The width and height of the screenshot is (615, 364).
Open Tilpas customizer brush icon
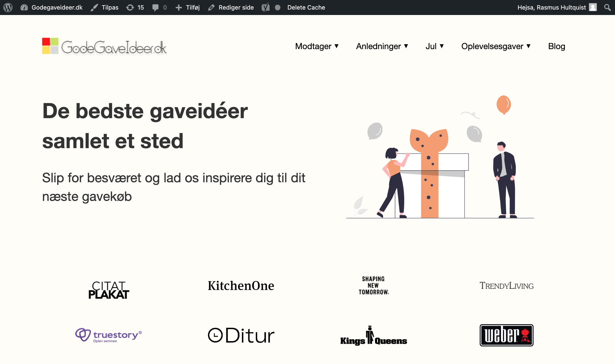click(94, 7)
